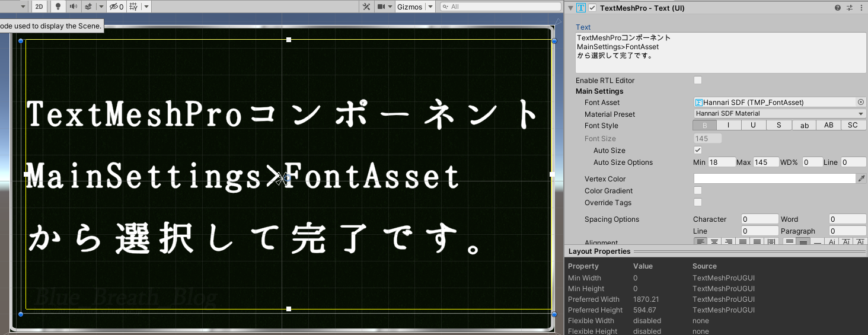The height and width of the screenshot is (335, 868).
Task: Open the component help reference icon
Action: click(838, 8)
